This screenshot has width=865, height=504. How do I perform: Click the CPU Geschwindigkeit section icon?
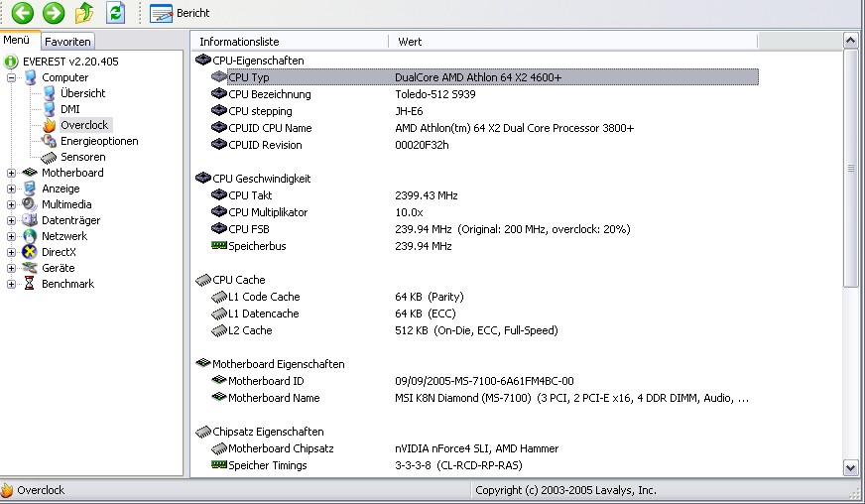coord(203,178)
